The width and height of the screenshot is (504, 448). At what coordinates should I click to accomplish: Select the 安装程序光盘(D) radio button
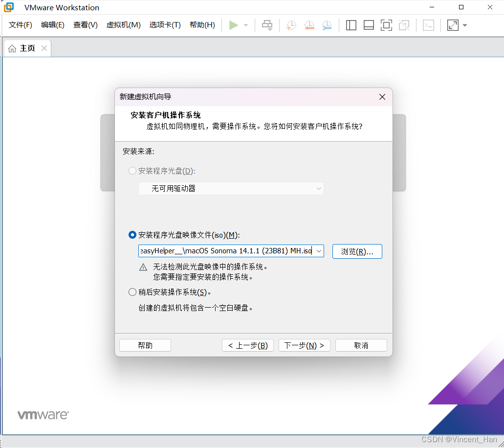tap(132, 171)
